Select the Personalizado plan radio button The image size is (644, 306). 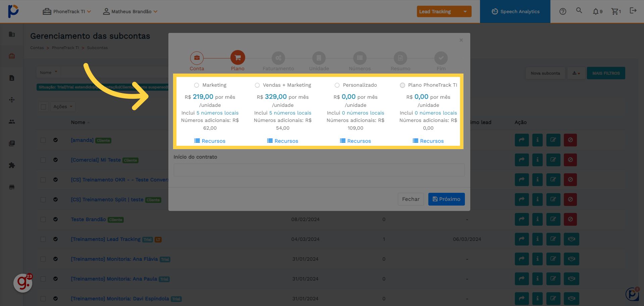coord(337,85)
